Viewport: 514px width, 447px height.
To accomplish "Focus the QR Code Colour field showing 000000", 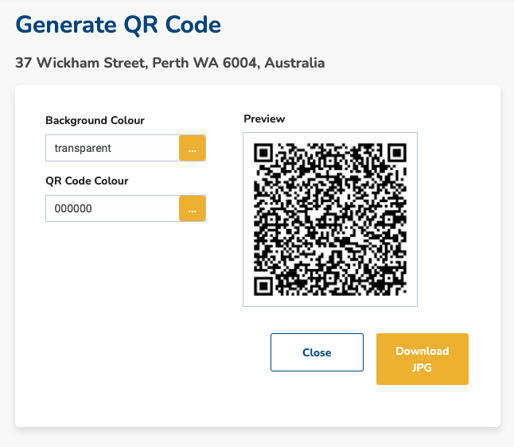I will tap(113, 208).
